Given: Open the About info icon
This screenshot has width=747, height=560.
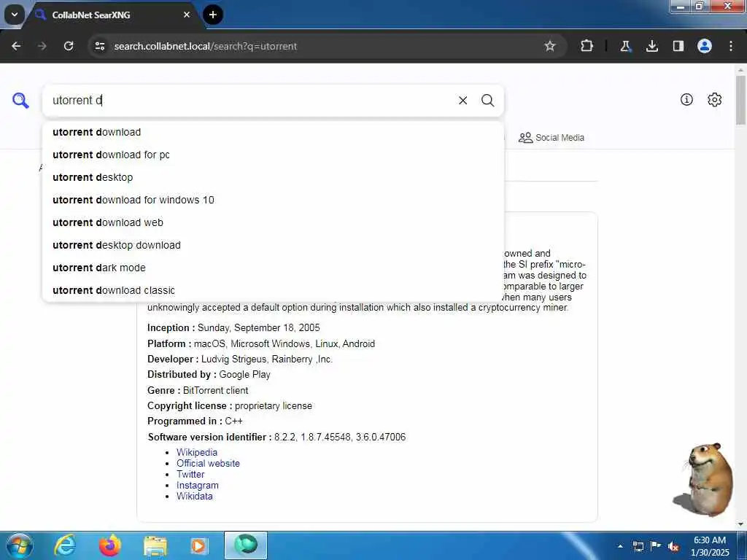Looking at the screenshot, I should [x=686, y=99].
